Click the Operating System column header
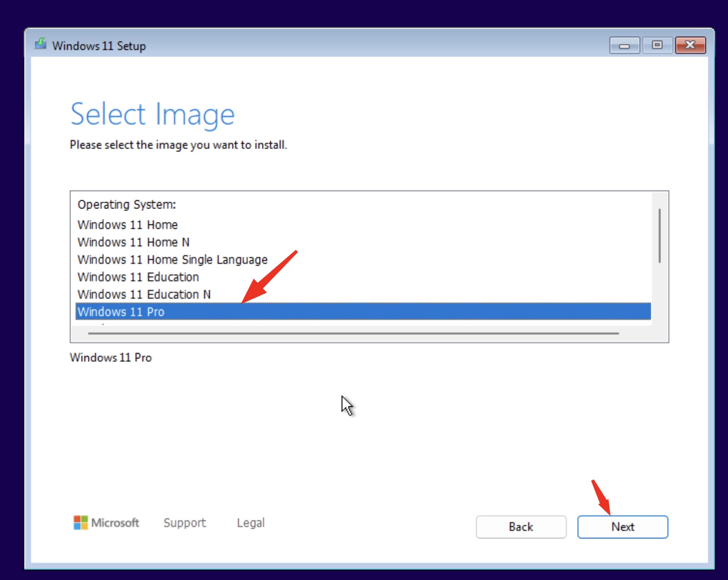 coord(126,205)
